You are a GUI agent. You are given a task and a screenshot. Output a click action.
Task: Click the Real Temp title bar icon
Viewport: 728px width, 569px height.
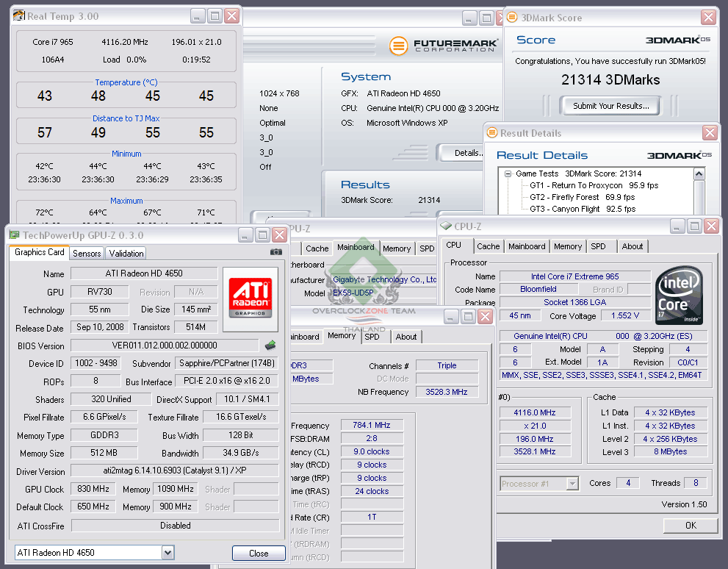pos(18,15)
